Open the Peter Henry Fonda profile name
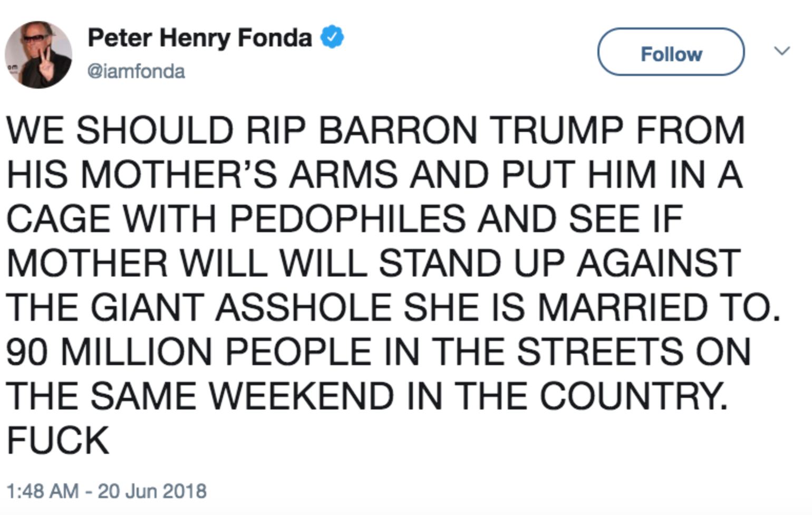This screenshot has height=515, width=812. pyautogui.click(x=200, y=38)
